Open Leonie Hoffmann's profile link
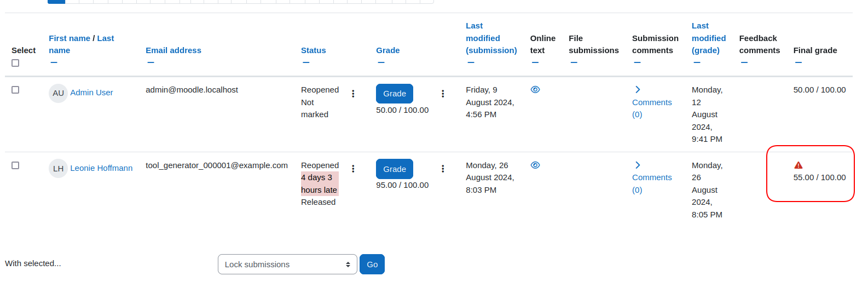Screen dimensions: 868x299 coord(101,168)
